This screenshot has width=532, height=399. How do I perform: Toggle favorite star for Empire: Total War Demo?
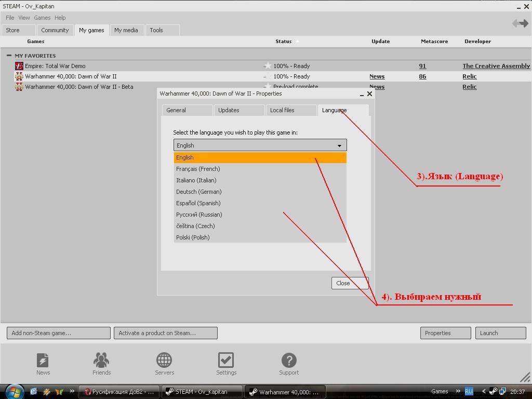coord(268,66)
